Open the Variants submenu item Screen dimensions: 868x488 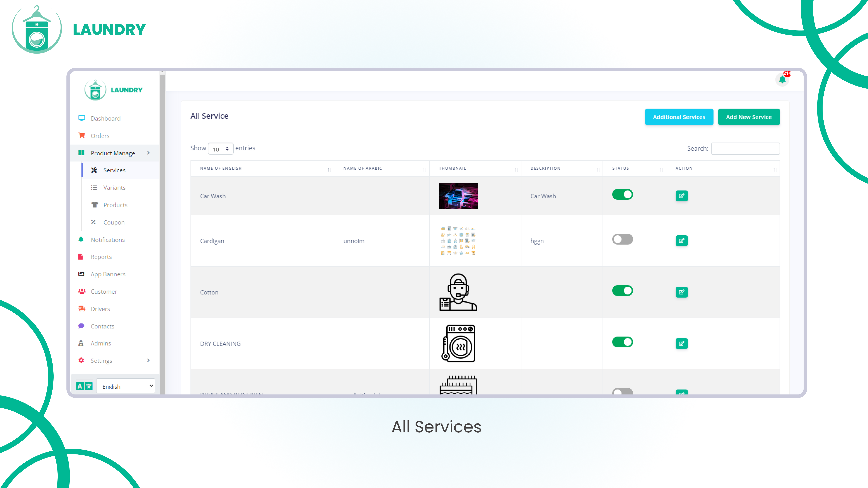coord(114,188)
